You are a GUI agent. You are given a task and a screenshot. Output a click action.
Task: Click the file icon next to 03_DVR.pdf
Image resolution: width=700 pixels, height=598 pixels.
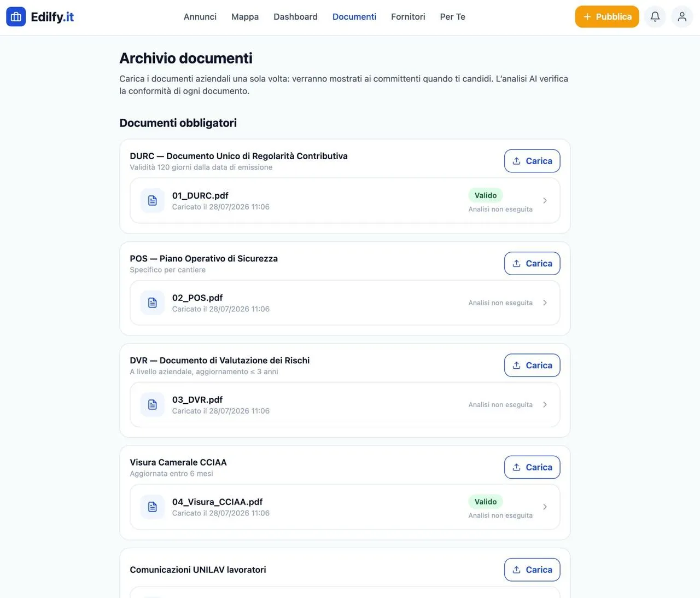(153, 404)
